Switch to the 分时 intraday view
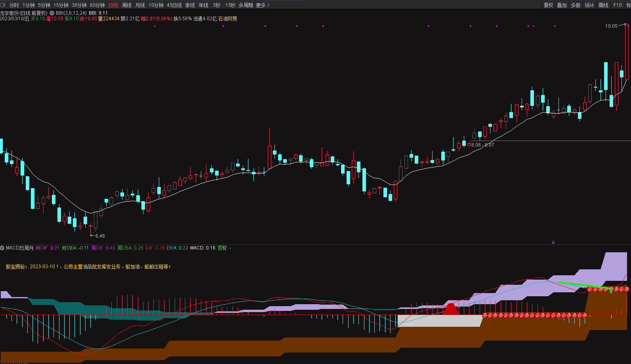 14,5
